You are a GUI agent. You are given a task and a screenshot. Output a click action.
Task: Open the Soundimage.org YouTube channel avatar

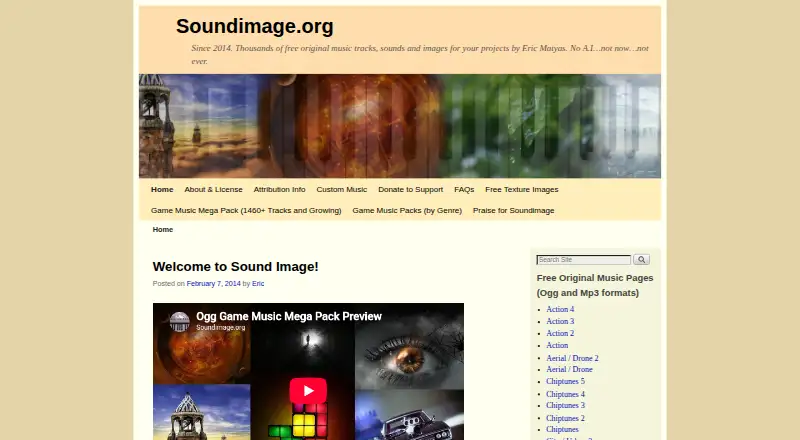click(x=180, y=322)
